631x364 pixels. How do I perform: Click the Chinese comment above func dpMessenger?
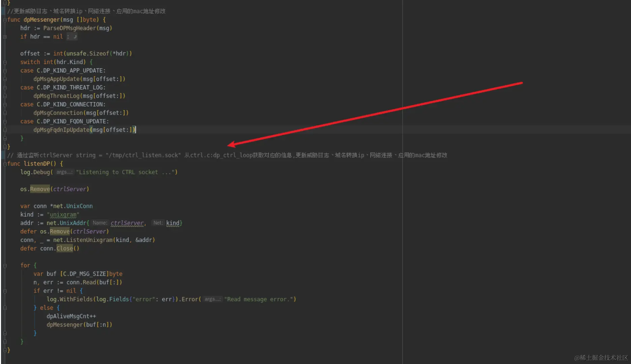point(86,11)
